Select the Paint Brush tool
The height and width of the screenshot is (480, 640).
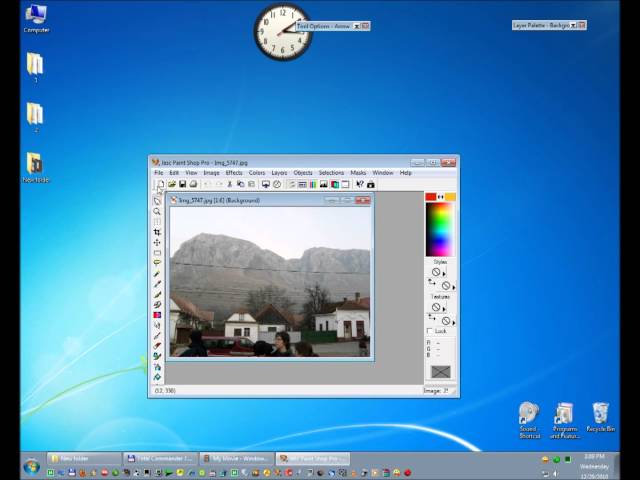(157, 294)
